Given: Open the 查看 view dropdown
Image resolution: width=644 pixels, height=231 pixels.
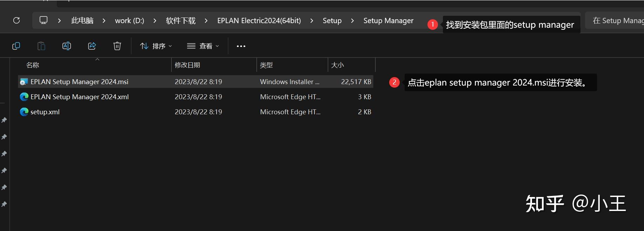Looking at the screenshot, I should [x=203, y=46].
